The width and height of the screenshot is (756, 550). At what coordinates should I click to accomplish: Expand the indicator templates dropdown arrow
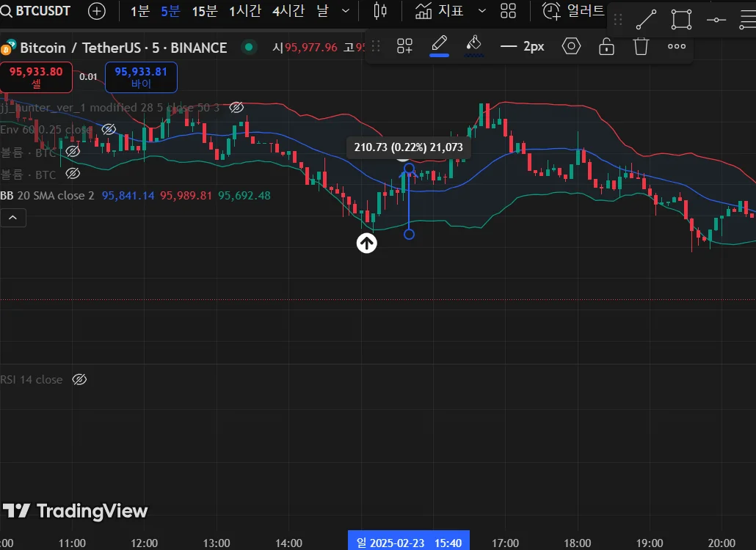(481, 10)
